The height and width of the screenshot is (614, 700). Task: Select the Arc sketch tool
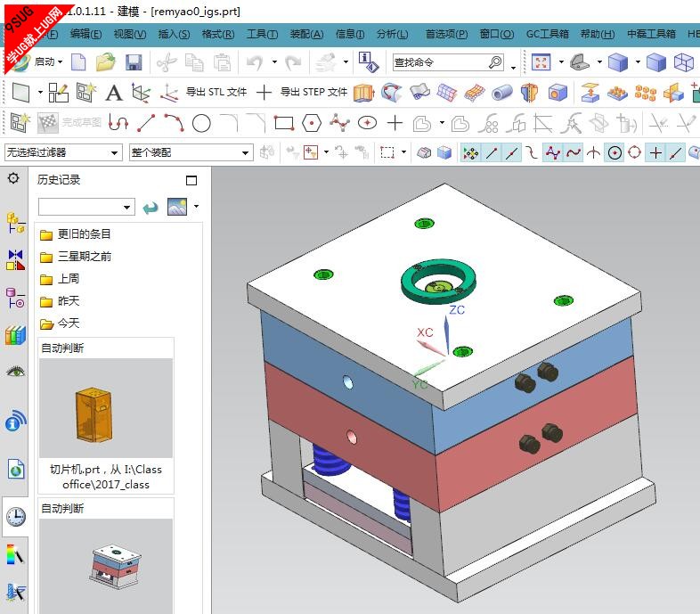click(174, 123)
